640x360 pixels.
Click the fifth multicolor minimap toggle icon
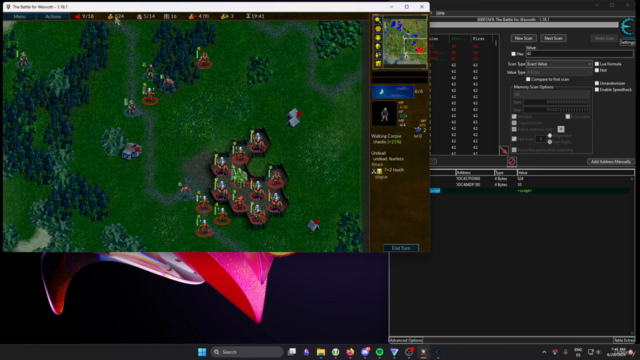(x=378, y=55)
